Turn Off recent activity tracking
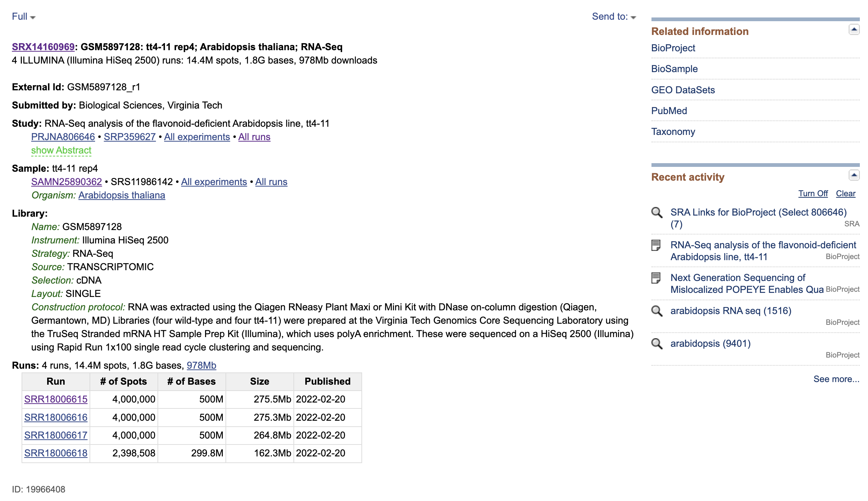Viewport: 868px width, 501px height. click(x=813, y=194)
